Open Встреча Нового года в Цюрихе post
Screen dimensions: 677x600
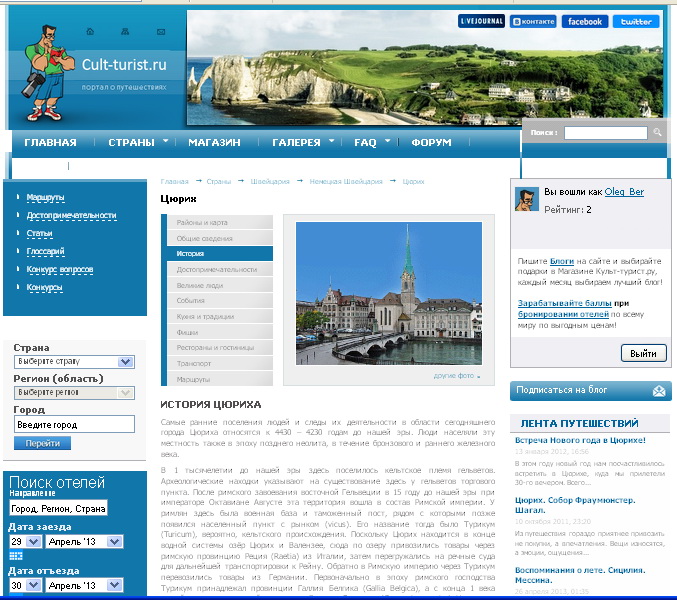[x=580, y=440]
